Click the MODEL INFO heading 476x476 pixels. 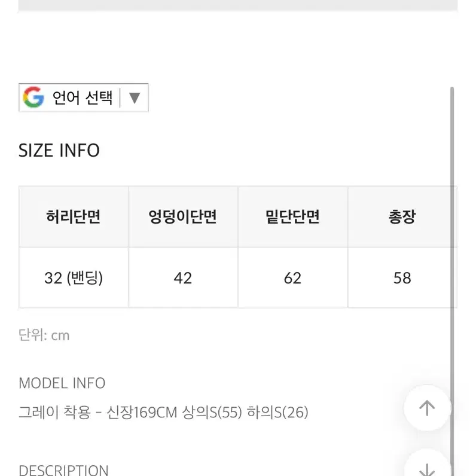(x=62, y=383)
